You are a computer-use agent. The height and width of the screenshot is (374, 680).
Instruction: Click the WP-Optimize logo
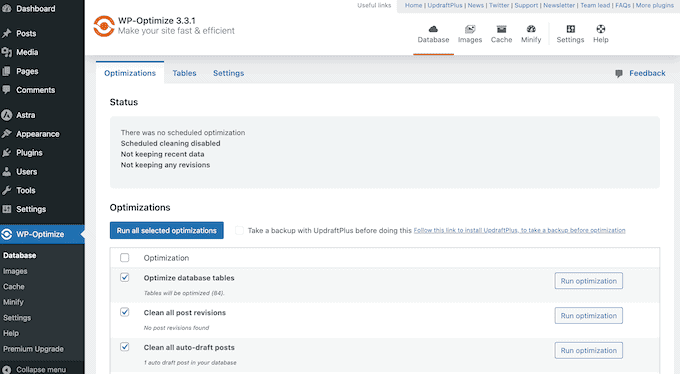pos(104,26)
